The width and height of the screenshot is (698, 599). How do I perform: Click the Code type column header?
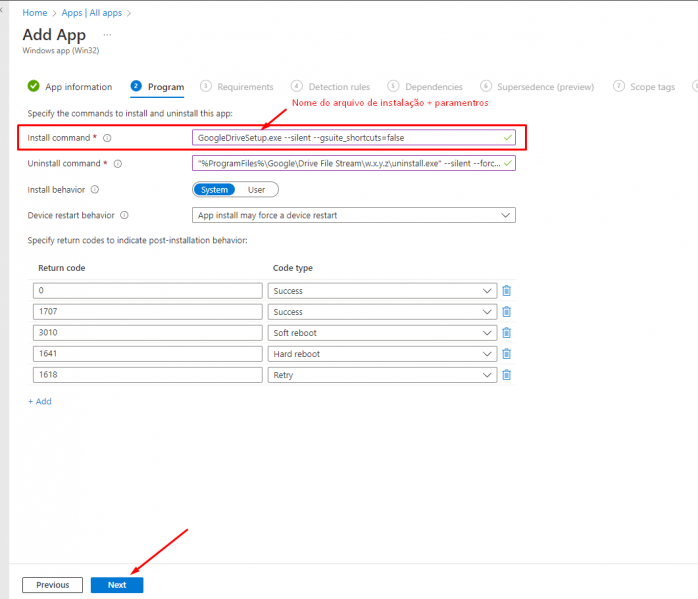pyautogui.click(x=292, y=268)
